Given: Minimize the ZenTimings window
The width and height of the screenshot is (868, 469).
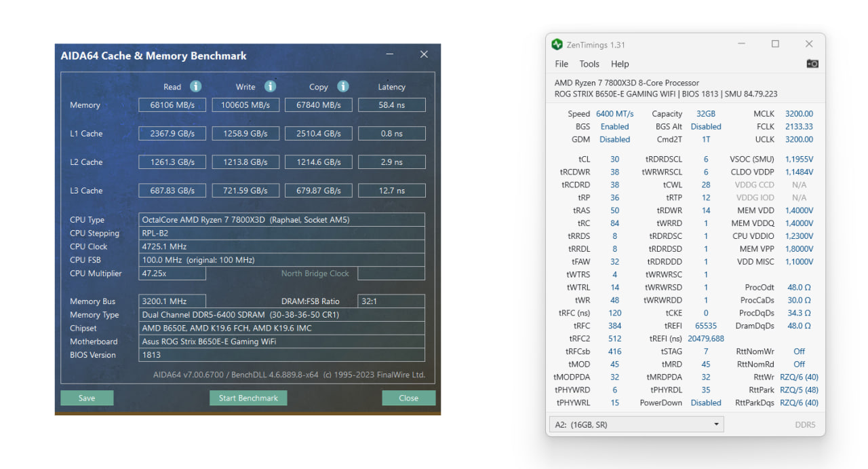Looking at the screenshot, I should [x=742, y=44].
